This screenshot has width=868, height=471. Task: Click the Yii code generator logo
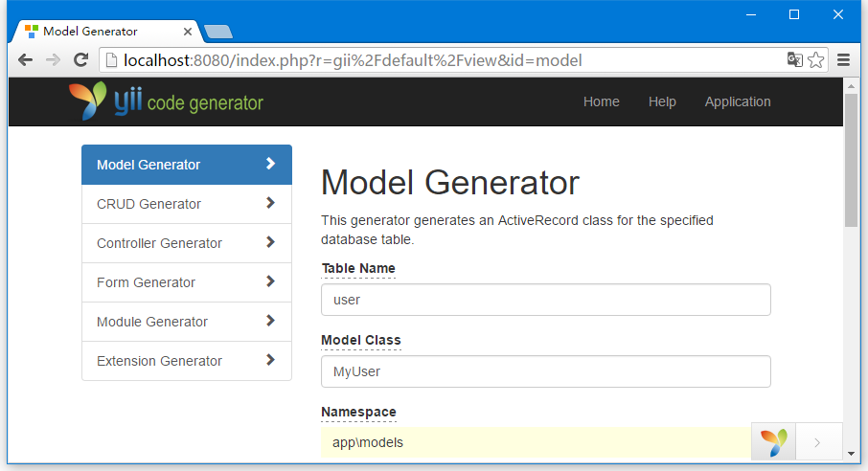coord(166,101)
